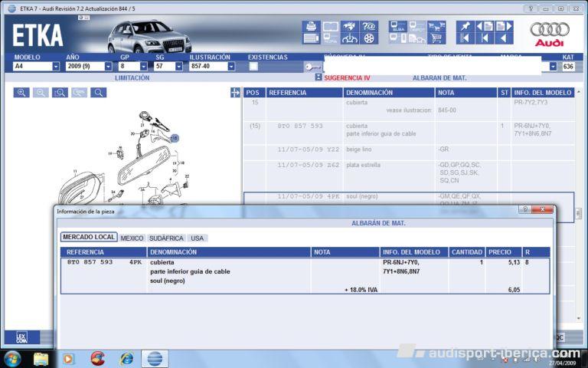
Task: Open the wheel rim icon
Action: [x=369, y=38]
